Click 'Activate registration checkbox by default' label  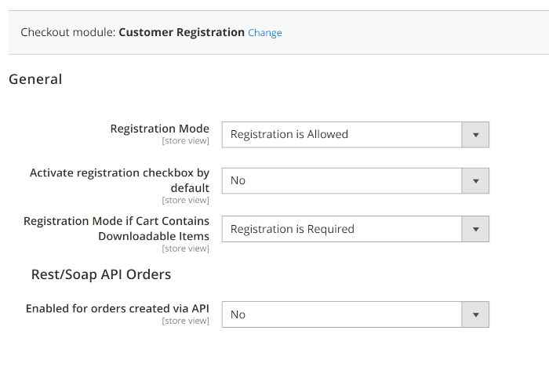point(119,180)
